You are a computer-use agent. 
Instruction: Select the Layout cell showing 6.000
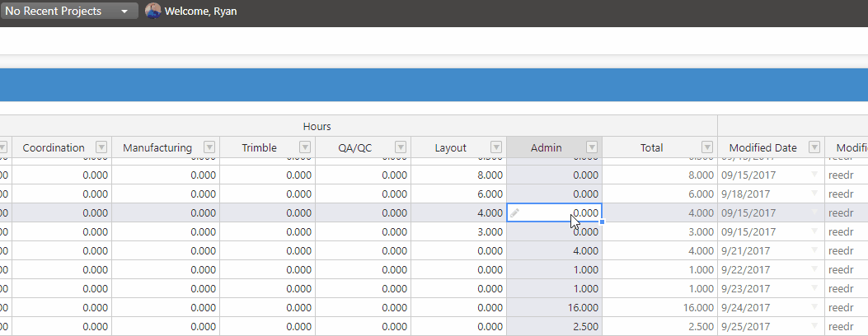pyautogui.click(x=458, y=194)
